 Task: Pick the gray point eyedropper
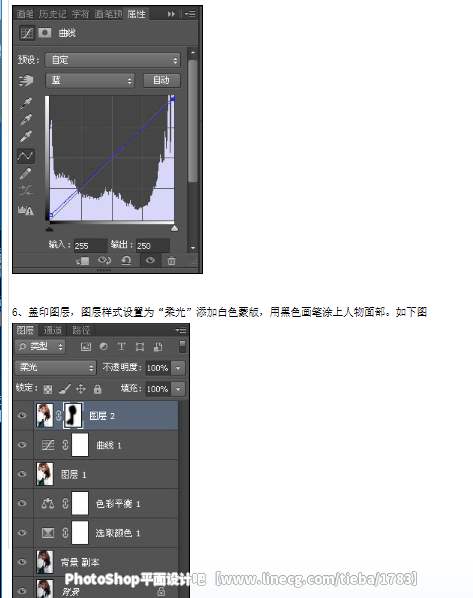[26, 120]
